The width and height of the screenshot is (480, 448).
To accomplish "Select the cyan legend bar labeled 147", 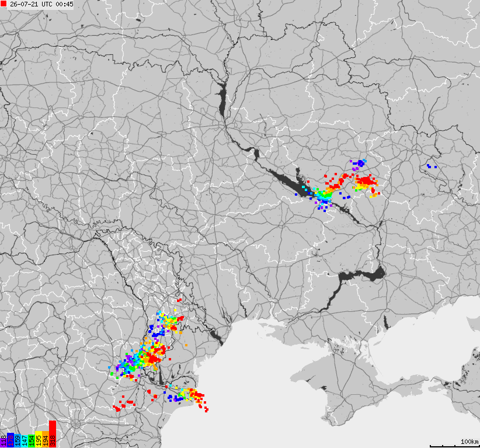I will coord(25,441).
